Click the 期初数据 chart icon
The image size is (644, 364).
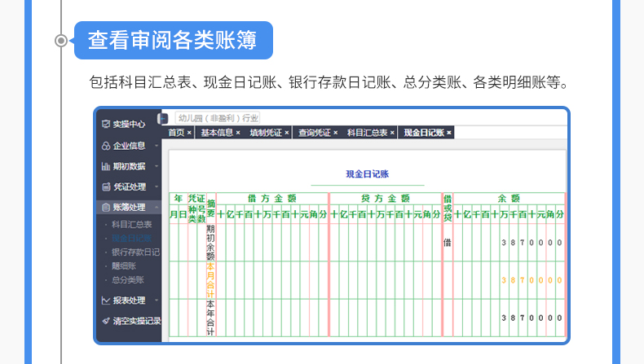(105, 166)
